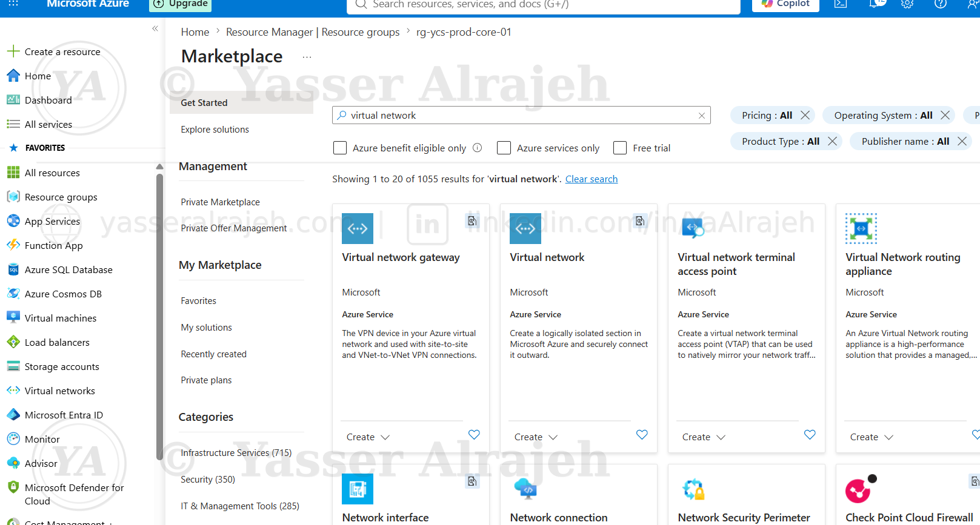
Task: Select Infrastructure Services (715) category
Action: pos(236,453)
